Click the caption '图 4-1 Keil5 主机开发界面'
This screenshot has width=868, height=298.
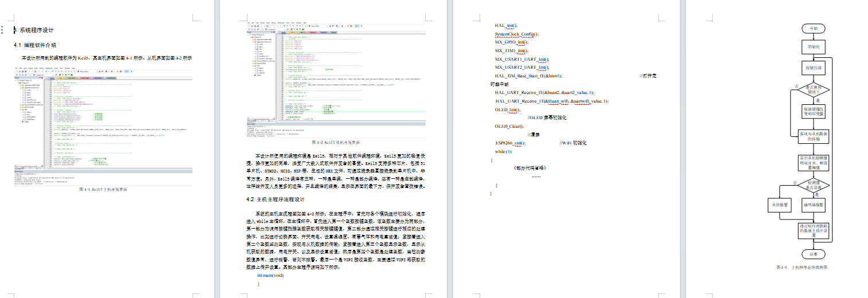pos(104,189)
